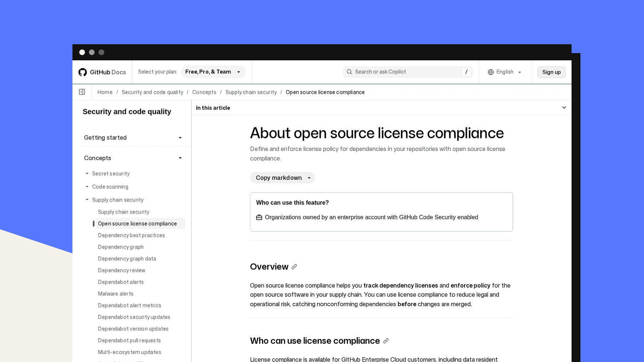Viewport: 644px width, 362px height.
Task: Open the Concepts breadcrumb link
Action: tap(204, 92)
